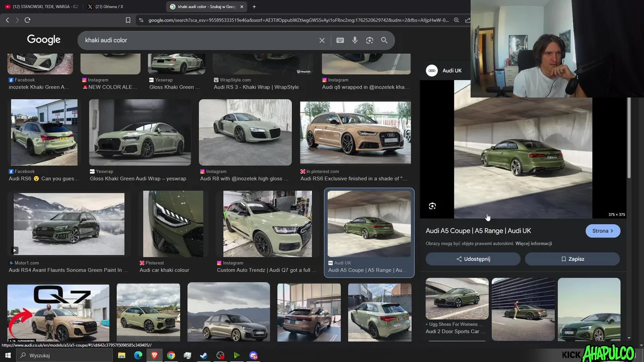Click the Audi RS 3 - Khaki Wrap WrapStyle caption
644x362 pixels.
tap(256, 87)
